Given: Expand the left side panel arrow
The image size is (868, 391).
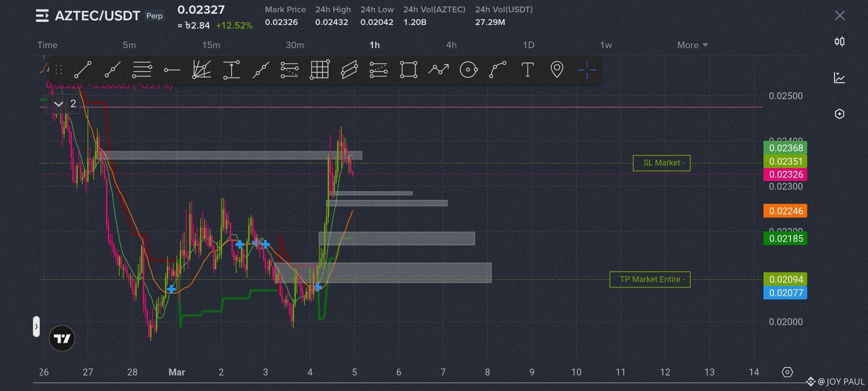Looking at the screenshot, I should 36,327.
